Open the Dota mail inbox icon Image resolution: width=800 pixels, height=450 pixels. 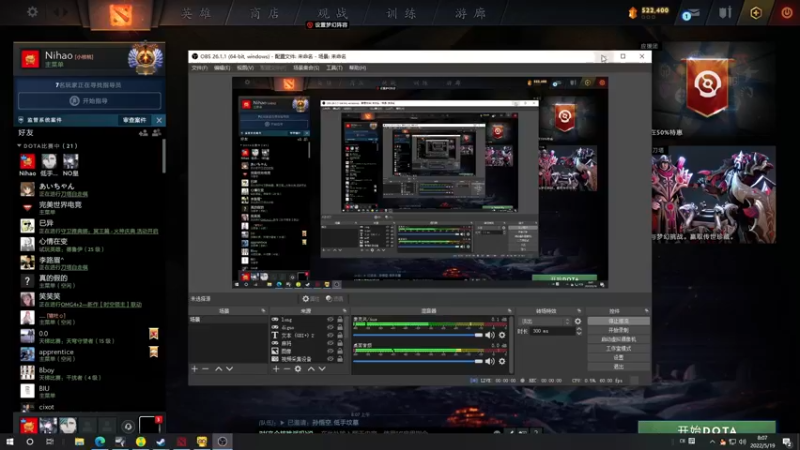click(x=691, y=14)
